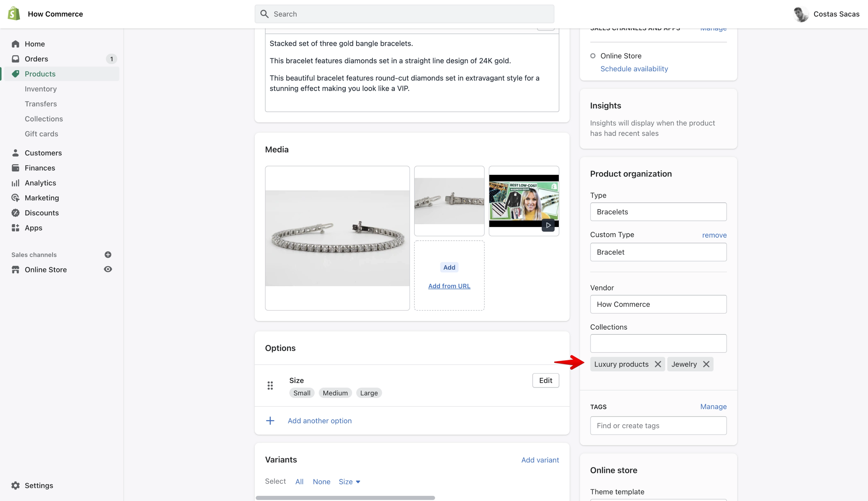868x501 pixels.
Task: Click the Large size value chip
Action: coord(369,393)
